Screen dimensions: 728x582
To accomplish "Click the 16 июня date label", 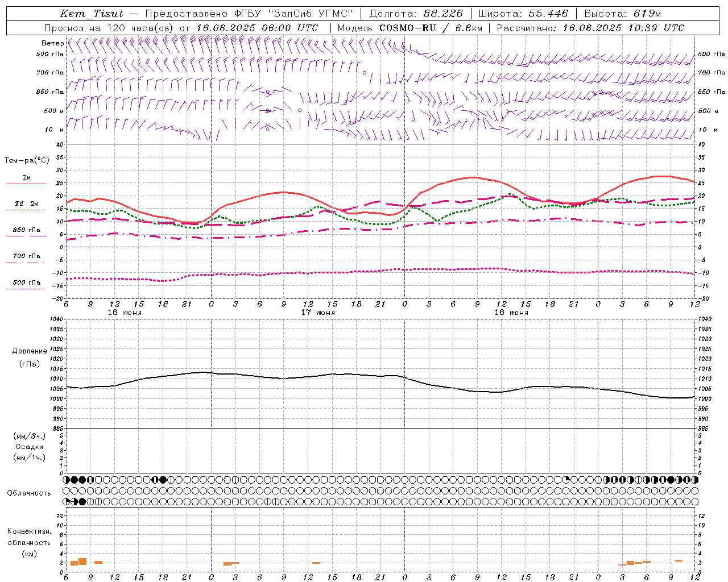I will (x=125, y=313).
